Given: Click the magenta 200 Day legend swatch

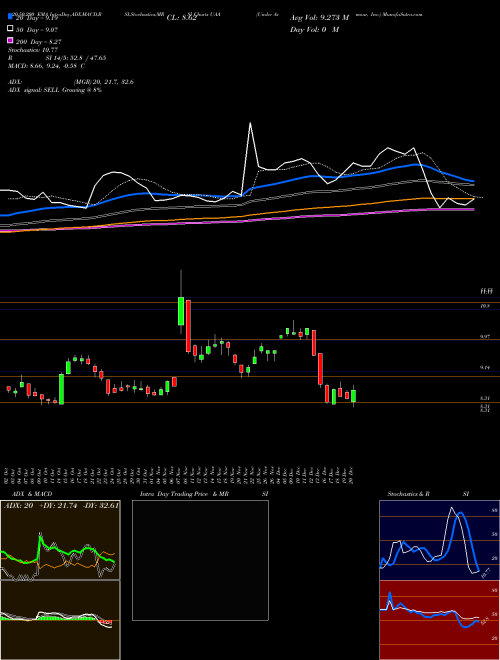Looking at the screenshot, I should [10, 40].
